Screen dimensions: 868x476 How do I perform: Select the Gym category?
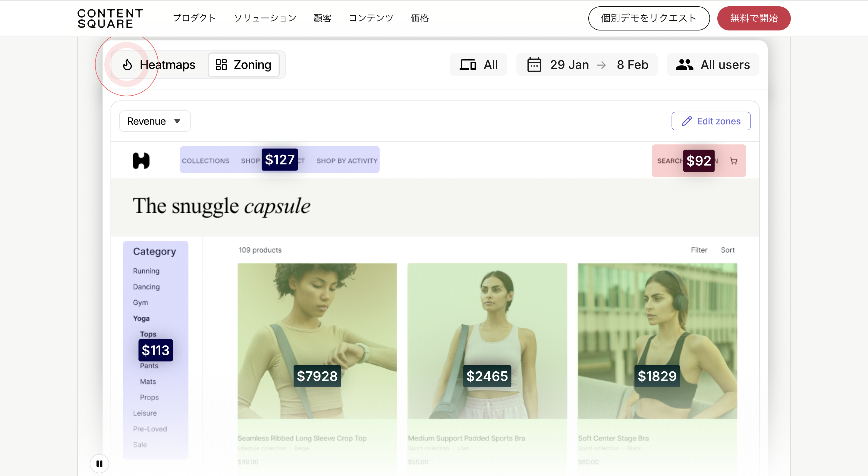point(140,303)
